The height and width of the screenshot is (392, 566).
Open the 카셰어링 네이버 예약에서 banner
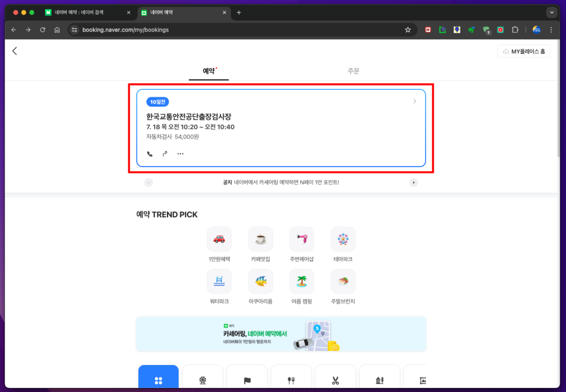pyautogui.click(x=281, y=334)
